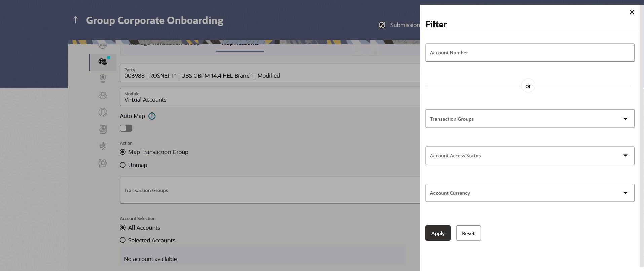Screen dimensions: 644x271
Task: Select the Map Transaction Group radio option
Action: click(123, 152)
